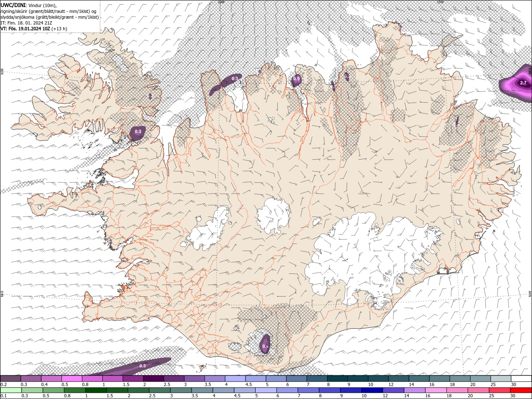
Task: Click the 15W longitude label at the top edge
Action: pyautogui.click(x=440, y=2)
